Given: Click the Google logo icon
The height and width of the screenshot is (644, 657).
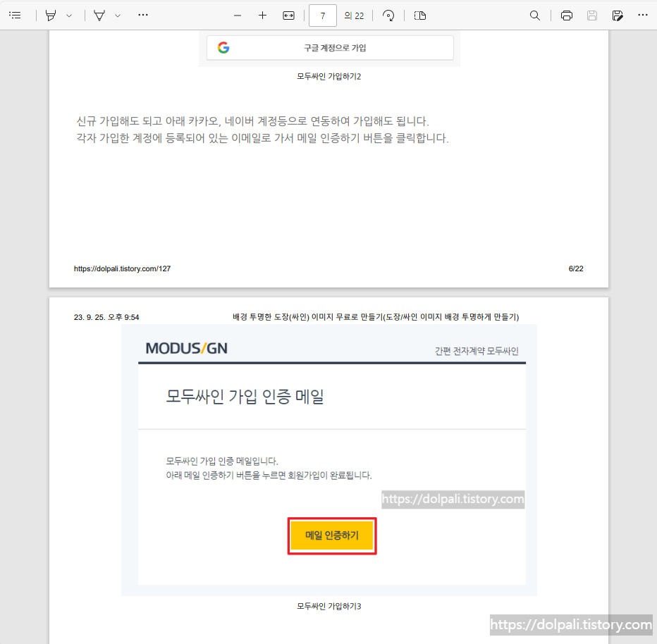Looking at the screenshot, I should tap(223, 48).
